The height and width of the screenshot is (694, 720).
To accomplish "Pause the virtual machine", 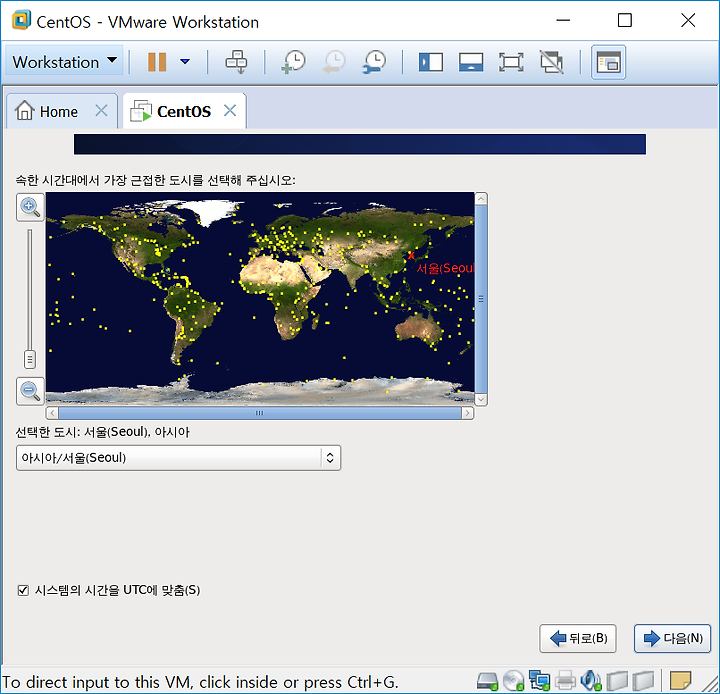I will [157, 62].
